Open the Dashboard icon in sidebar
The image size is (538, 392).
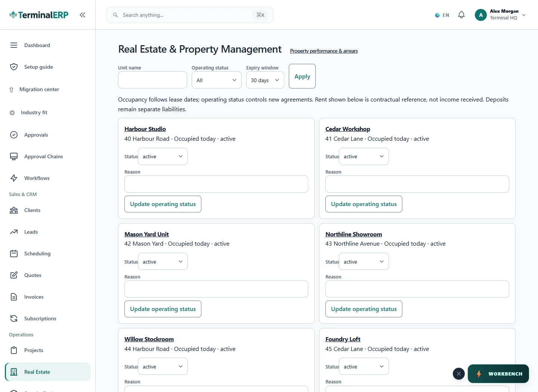(x=14, y=45)
